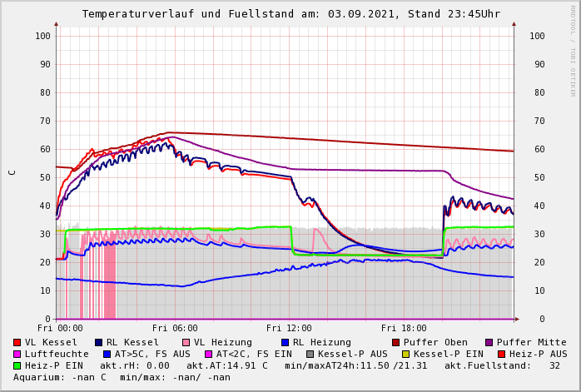
Task: Click the red VL Kessel legend swatch
Action: 17,343
